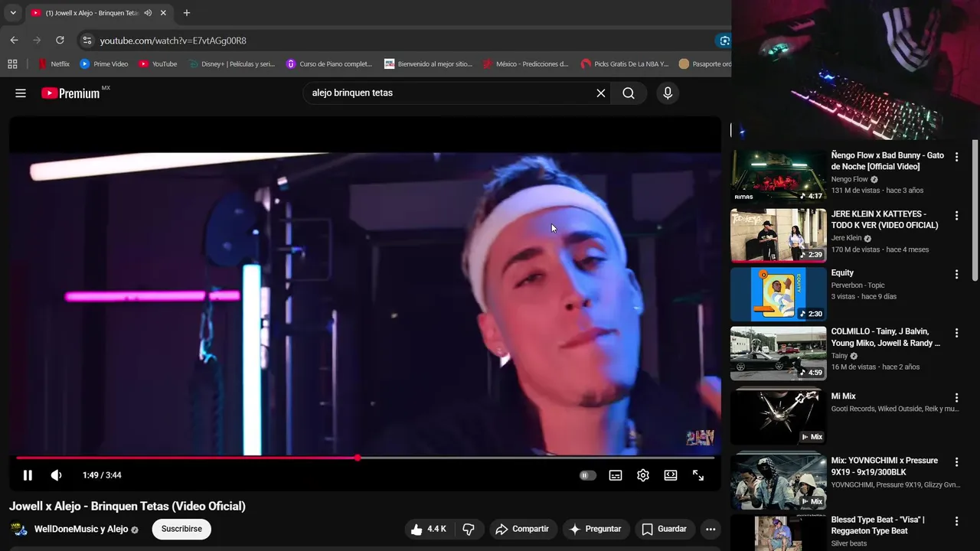The image size is (980, 551).
Task: Subscribe with Suscribirse button
Action: coord(181,529)
